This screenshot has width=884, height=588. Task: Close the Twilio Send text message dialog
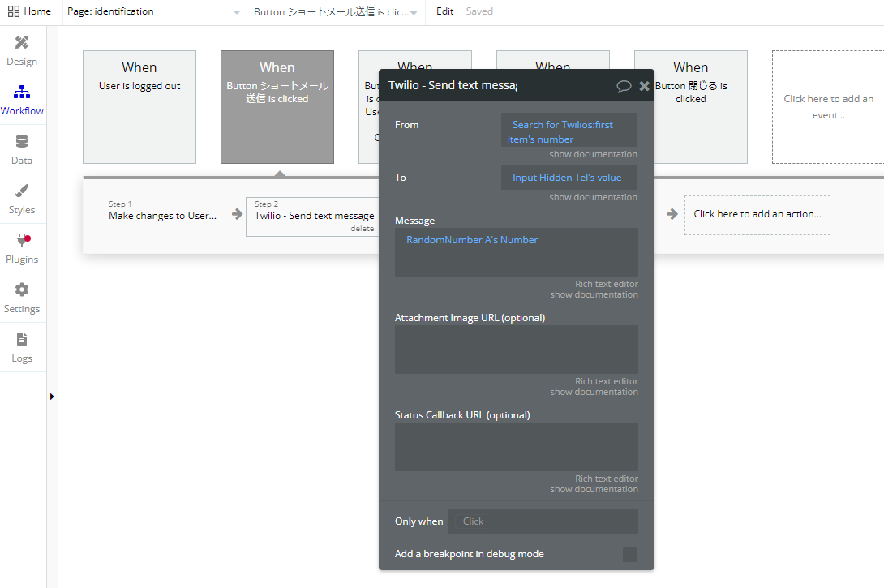[x=645, y=86]
